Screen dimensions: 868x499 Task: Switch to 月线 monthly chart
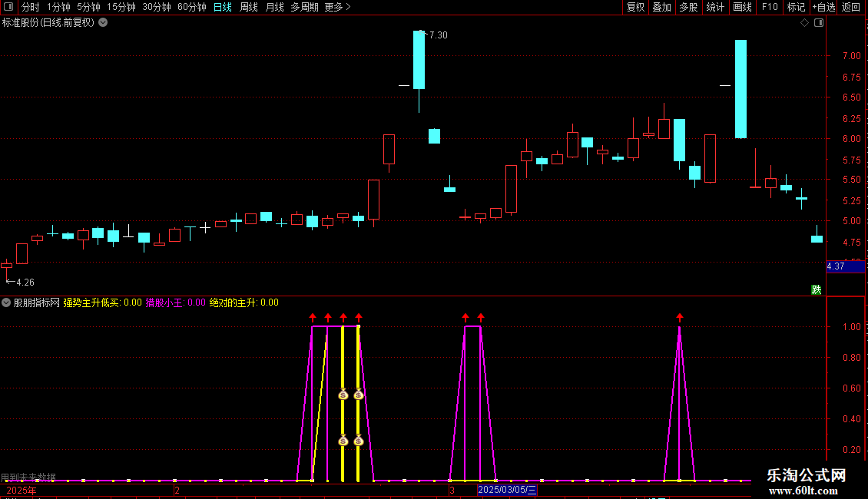[274, 7]
